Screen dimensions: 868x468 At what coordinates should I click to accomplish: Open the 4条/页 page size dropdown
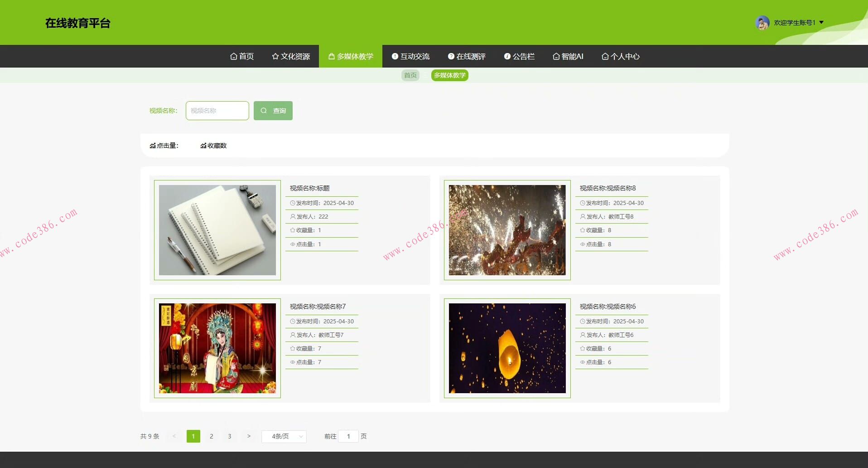(x=284, y=436)
